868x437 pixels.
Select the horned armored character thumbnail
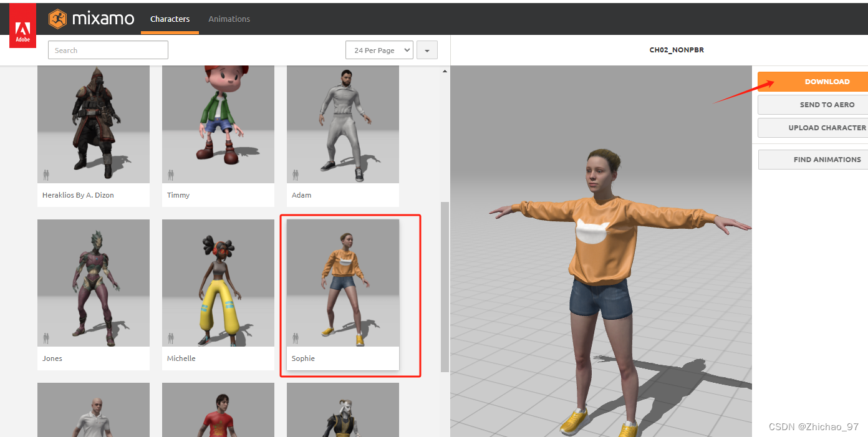tap(343, 410)
